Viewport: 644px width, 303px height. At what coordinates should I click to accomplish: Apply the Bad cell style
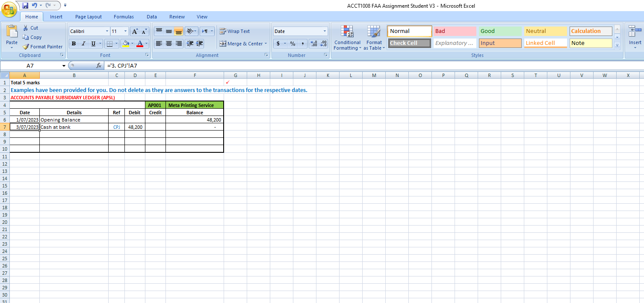pyautogui.click(x=455, y=31)
